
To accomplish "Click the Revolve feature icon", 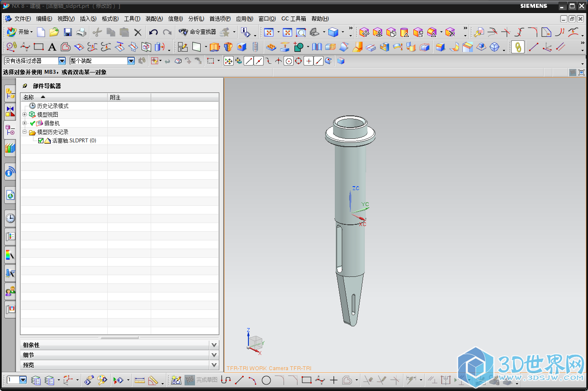I will pos(228,47).
